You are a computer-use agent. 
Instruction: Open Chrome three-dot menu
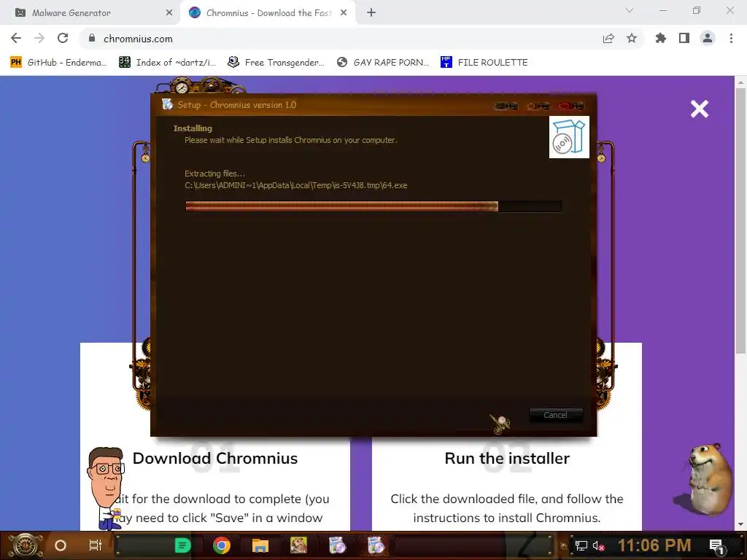coord(731,38)
